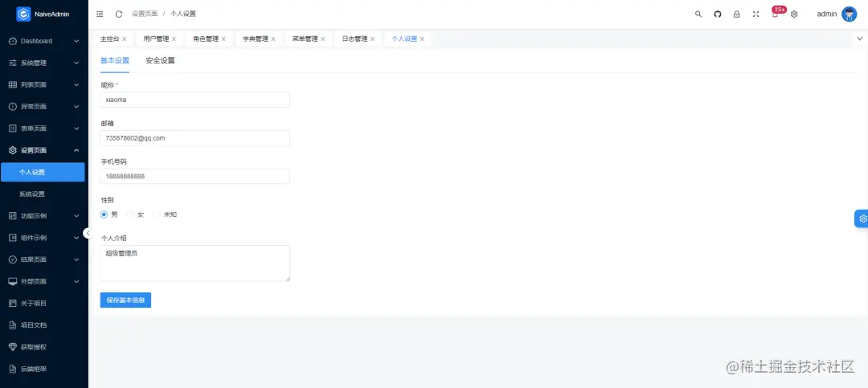Expand the 功能示例 sidebar menu

tap(76, 216)
